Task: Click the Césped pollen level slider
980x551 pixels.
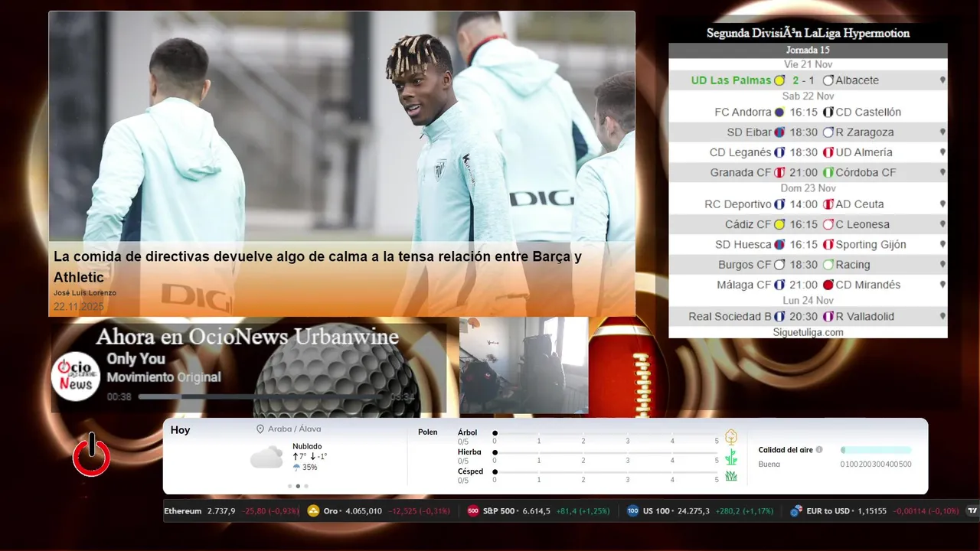Action: point(606,472)
